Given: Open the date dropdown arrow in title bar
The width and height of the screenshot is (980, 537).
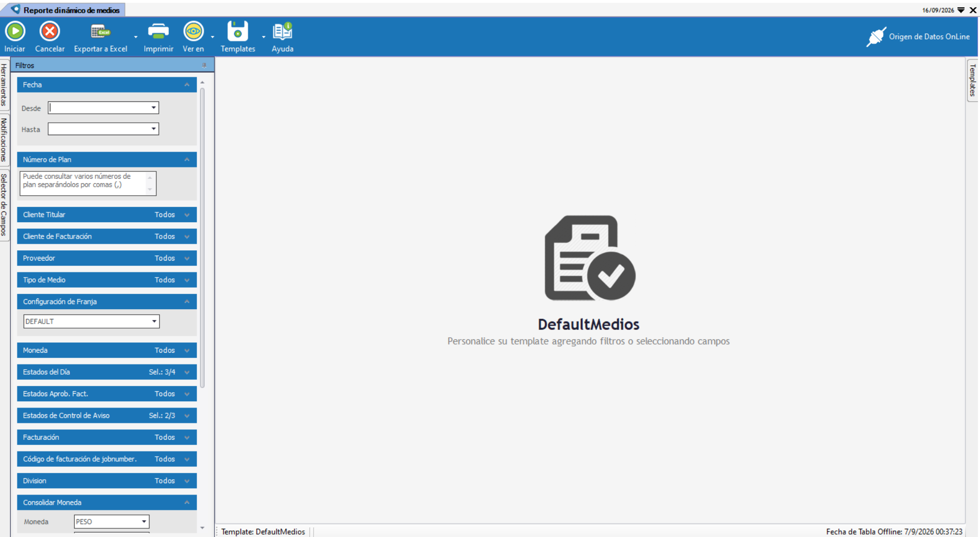Looking at the screenshot, I should point(961,10).
